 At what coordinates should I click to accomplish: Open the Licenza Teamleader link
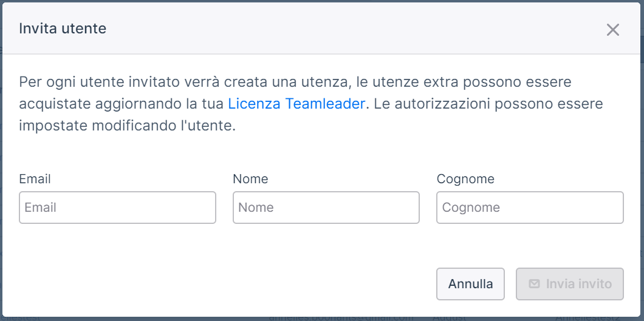coord(296,104)
